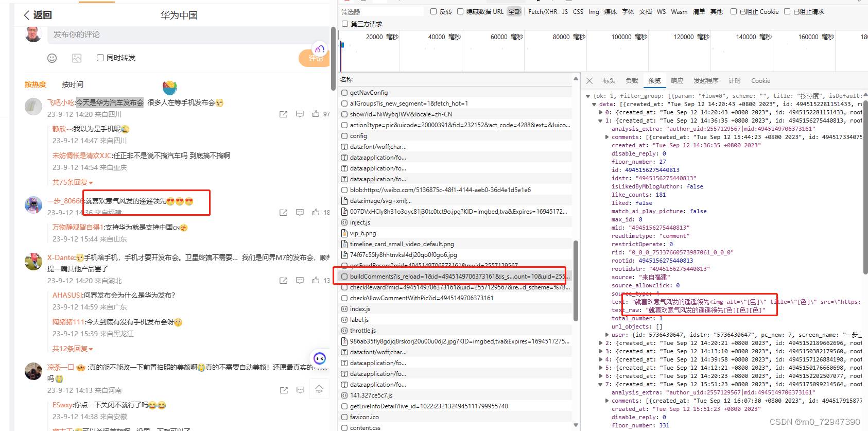The image size is (868, 431).
Task: Collapse the root JSON object triangle
Action: 588,96
